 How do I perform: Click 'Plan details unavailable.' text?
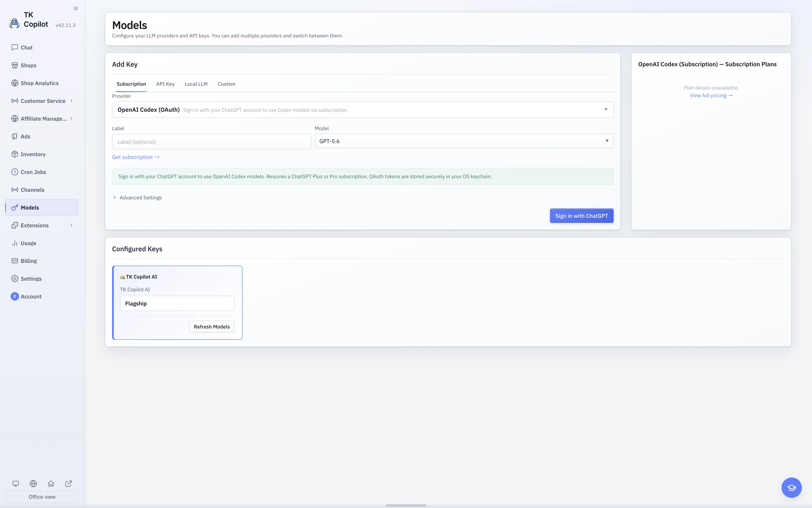[711, 88]
